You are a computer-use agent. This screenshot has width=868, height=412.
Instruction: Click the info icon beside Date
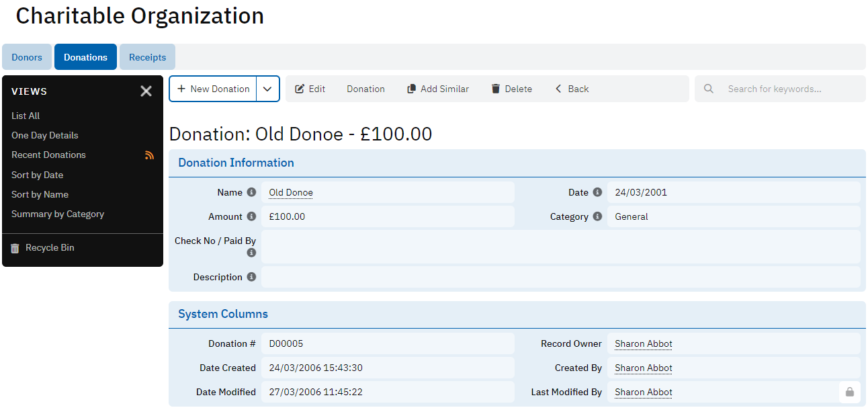point(597,192)
